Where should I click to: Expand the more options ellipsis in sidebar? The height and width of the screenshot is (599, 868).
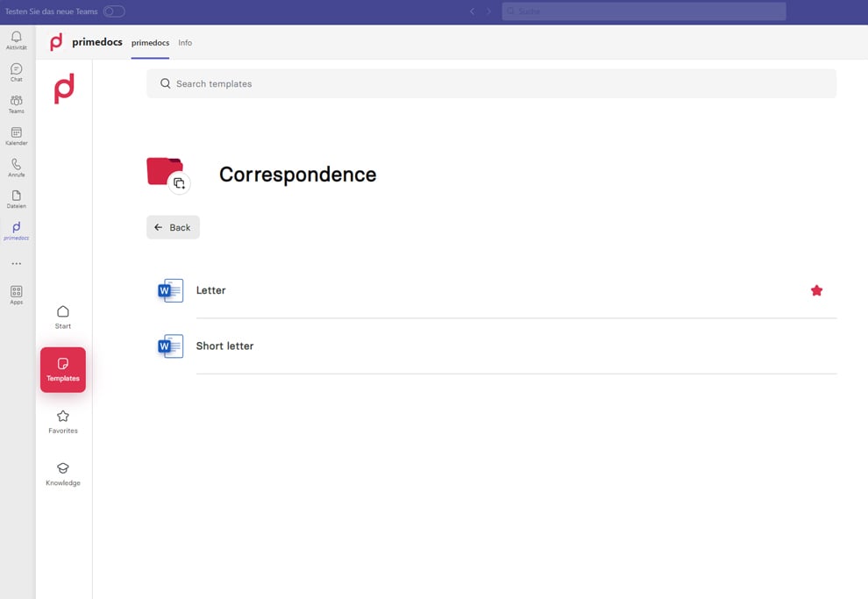click(x=16, y=262)
